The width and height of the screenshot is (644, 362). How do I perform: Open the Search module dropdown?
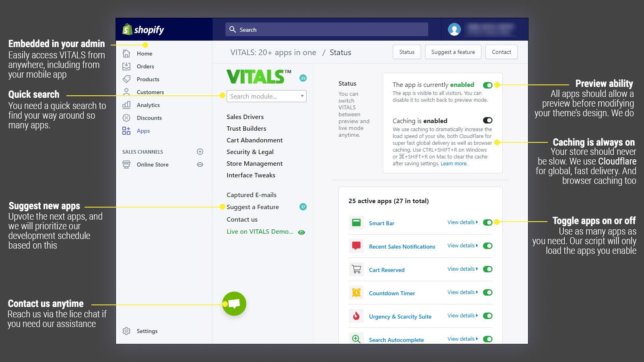(266, 96)
